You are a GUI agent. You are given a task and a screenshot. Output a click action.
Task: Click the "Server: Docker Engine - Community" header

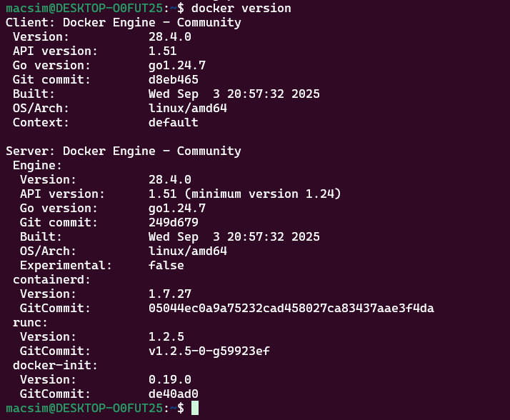pos(124,151)
